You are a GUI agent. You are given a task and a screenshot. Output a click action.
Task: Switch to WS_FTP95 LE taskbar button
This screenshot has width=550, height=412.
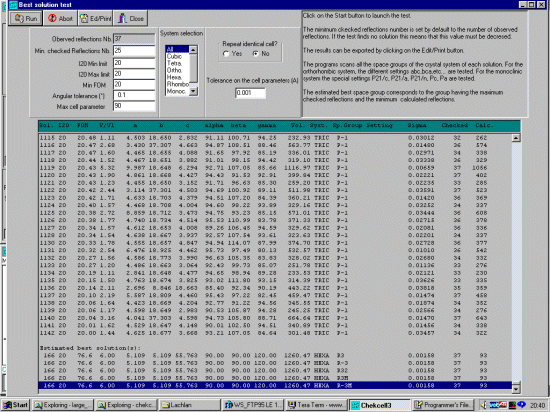253,405
